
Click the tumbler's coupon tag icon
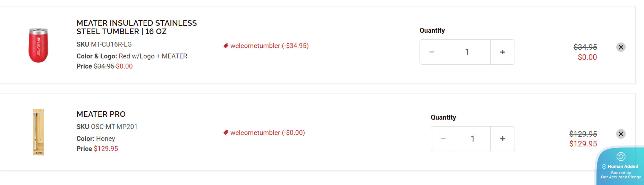pyautogui.click(x=226, y=46)
